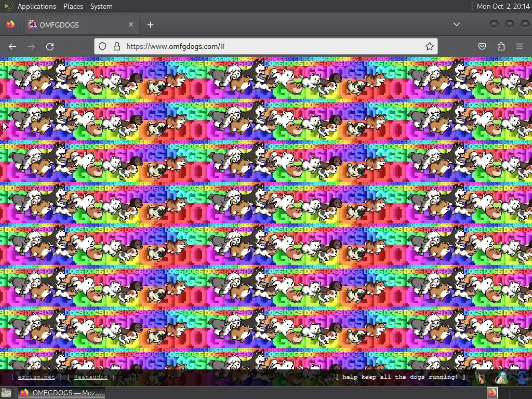This screenshot has height=399, width=532.
Task: Open the Firefox hamburger menu
Action: coord(520,46)
